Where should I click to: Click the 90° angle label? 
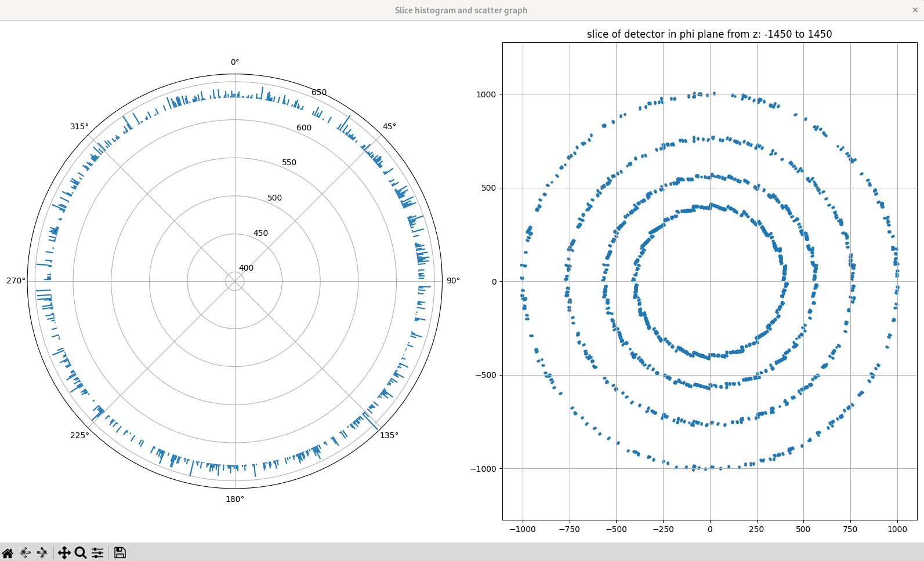[x=453, y=280]
